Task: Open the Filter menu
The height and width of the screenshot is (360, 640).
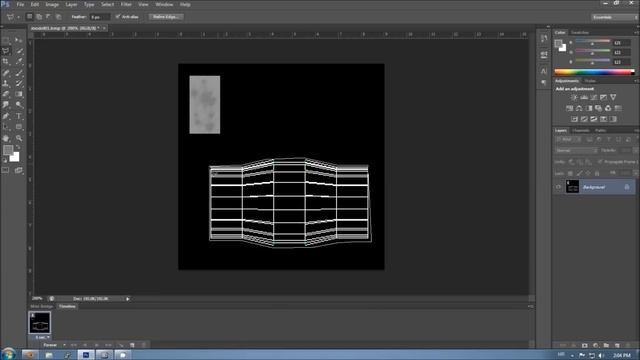Action: click(126, 4)
